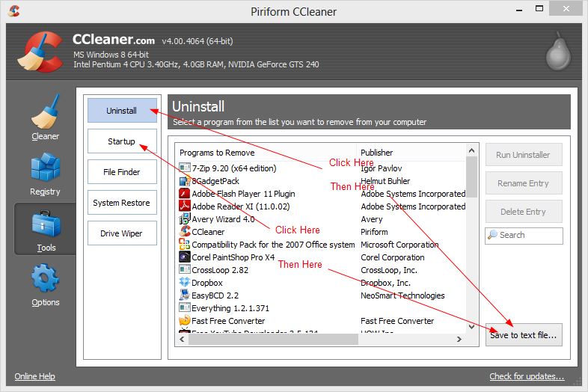Select the CrossLoop 2.82 row
The width and height of the screenshot is (588, 392).
click(x=322, y=270)
